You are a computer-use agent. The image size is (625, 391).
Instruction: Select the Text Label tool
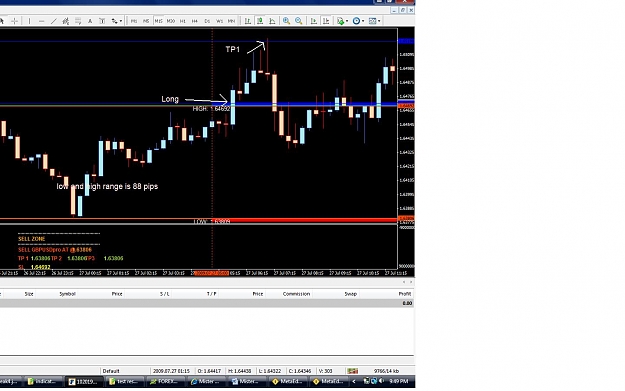coord(102,21)
